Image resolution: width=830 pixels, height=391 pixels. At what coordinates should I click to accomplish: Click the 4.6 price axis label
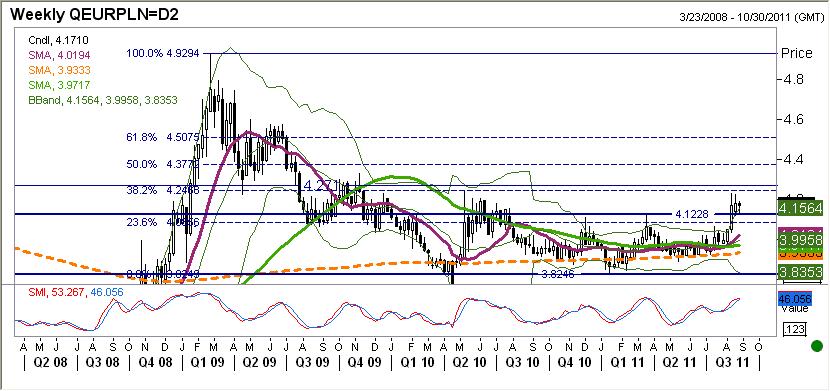click(x=792, y=120)
